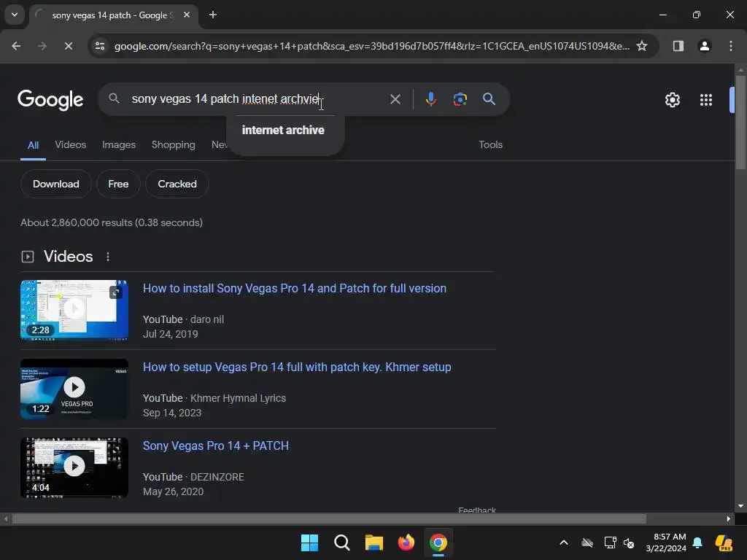The width and height of the screenshot is (747, 560).
Task: Open Windows Start menu
Action: (309, 542)
